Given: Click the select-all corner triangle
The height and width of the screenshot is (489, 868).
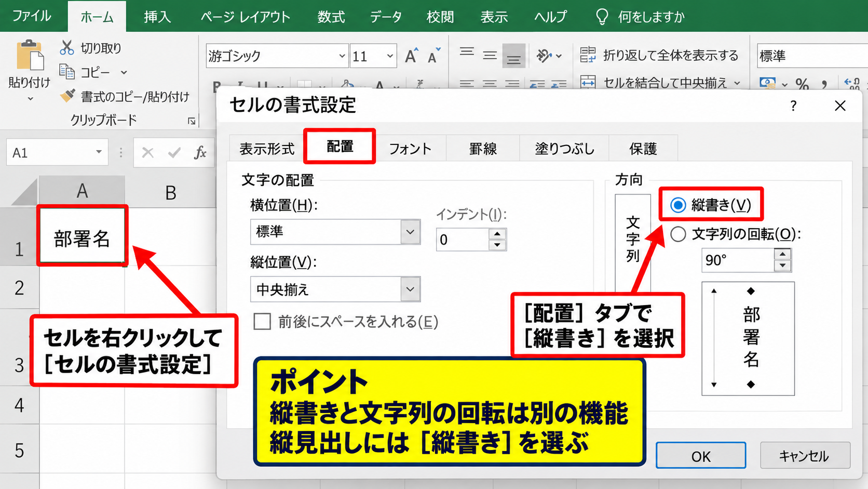Looking at the screenshot, I should click(25, 191).
